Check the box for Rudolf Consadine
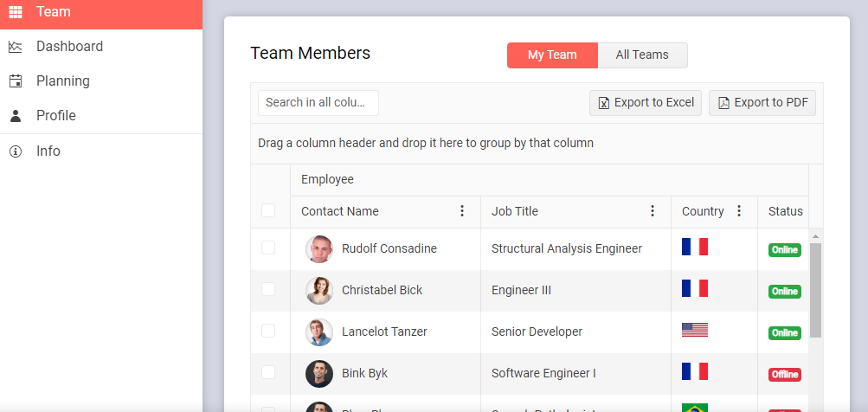The image size is (868, 412). 268,248
